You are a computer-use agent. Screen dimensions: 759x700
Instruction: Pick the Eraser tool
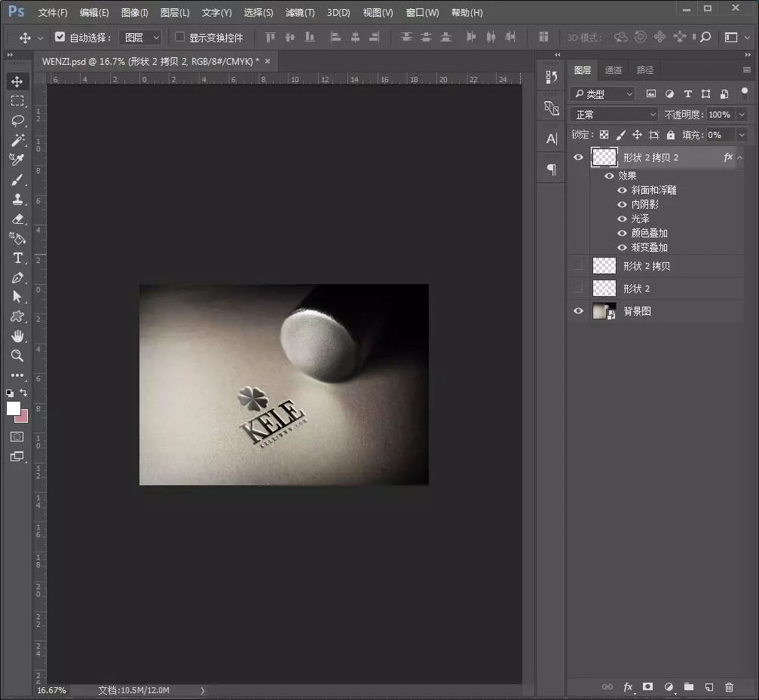pos(18,219)
